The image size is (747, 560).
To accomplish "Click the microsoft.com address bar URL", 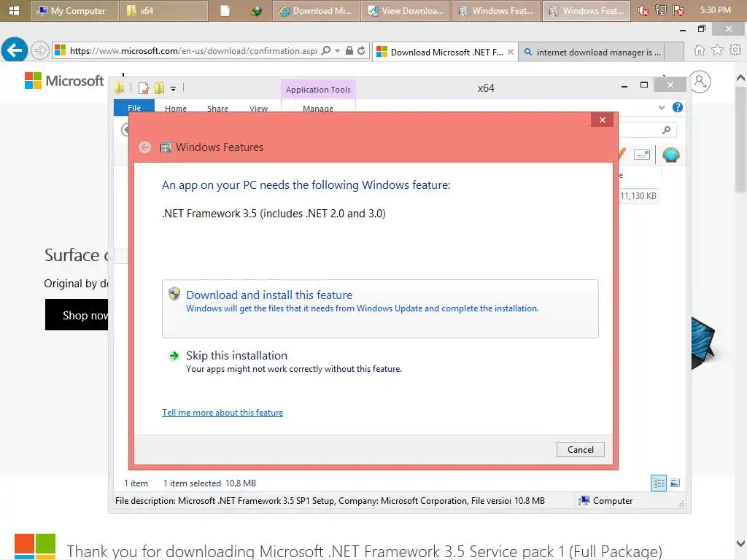I will pos(193,50).
